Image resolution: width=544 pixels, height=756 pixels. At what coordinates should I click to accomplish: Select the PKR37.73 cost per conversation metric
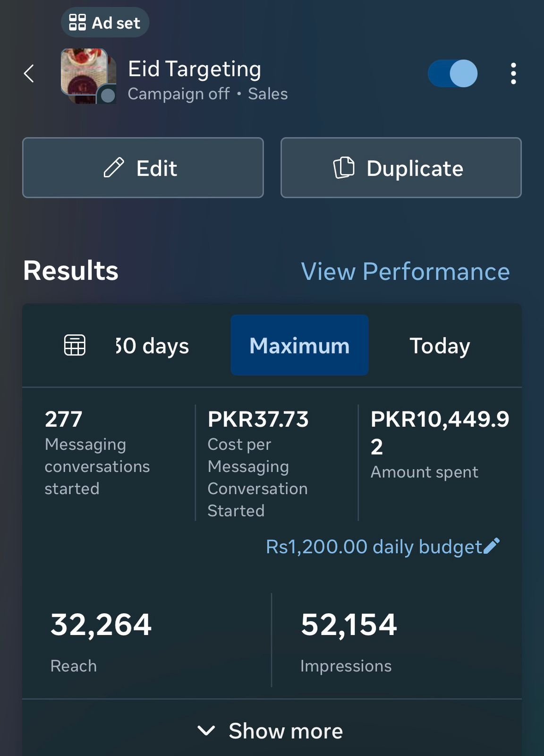coord(258,463)
